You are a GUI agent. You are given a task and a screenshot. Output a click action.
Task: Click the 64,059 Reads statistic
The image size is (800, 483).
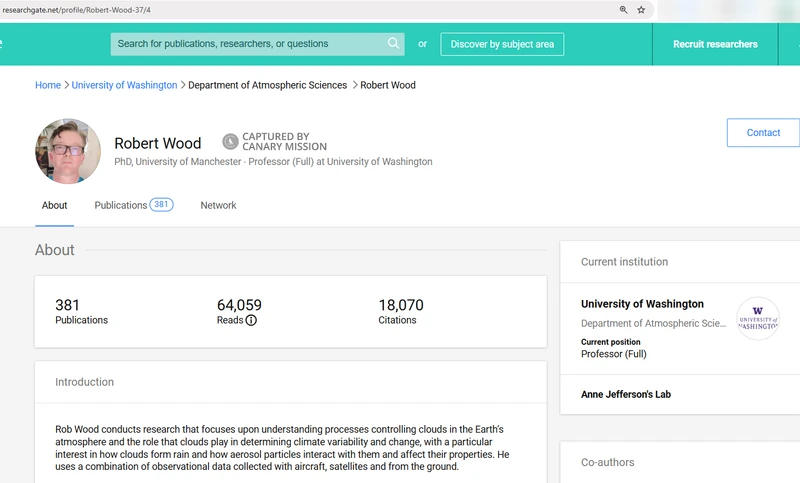click(x=239, y=312)
